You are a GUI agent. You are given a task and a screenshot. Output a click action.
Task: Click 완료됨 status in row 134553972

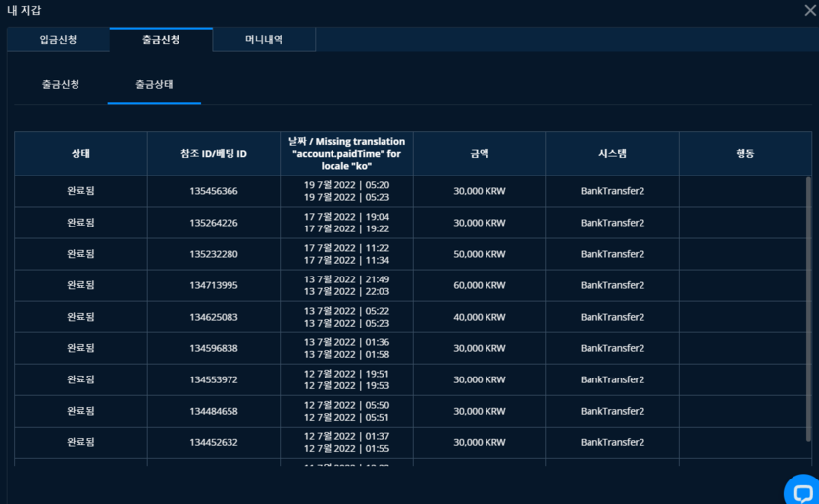tap(80, 379)
